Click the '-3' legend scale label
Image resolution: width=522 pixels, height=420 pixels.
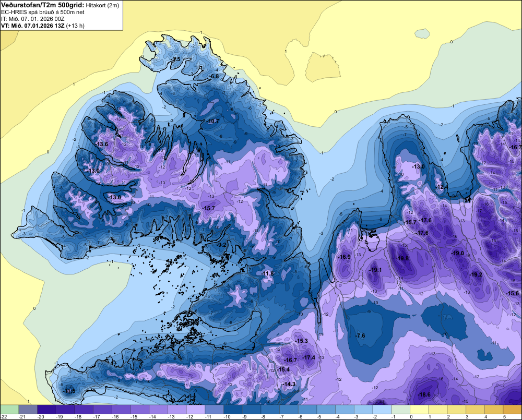[x=357, y=417]
